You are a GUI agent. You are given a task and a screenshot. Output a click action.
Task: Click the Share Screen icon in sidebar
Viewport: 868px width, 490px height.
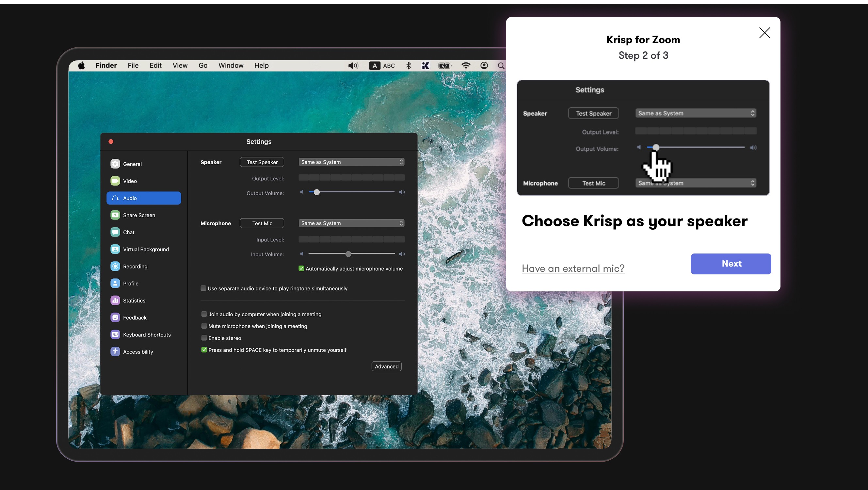point(115,215)
